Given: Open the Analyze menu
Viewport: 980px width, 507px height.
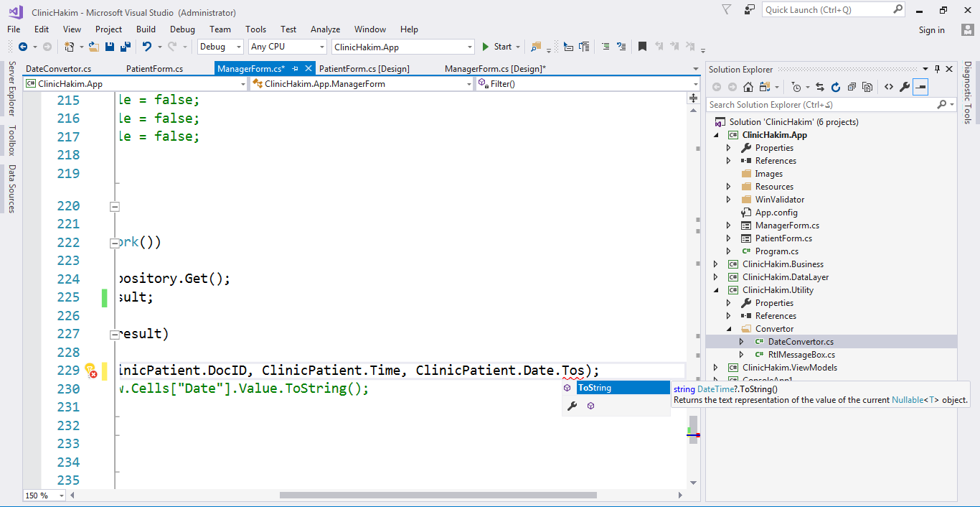Looking at the screenshot, I should [325, 29].
